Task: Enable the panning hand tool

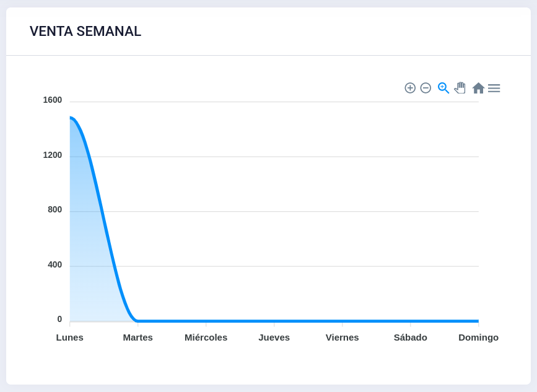Action: (x=460, y=88)
